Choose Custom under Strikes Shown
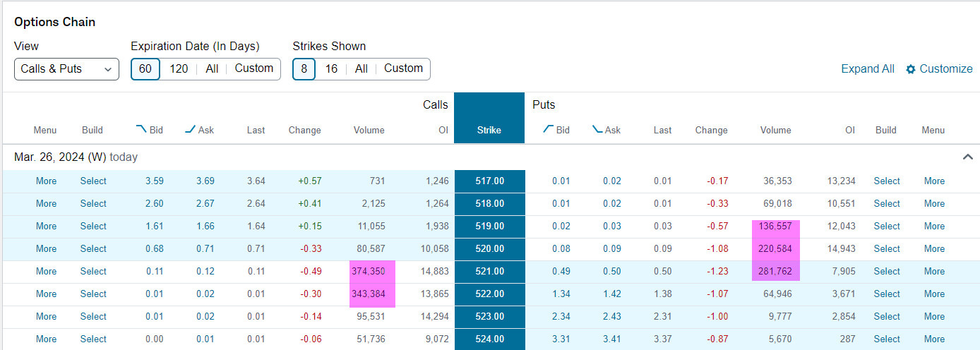Image resolution: width=980 pixels, height=350 pixels. tap(403, 68)
